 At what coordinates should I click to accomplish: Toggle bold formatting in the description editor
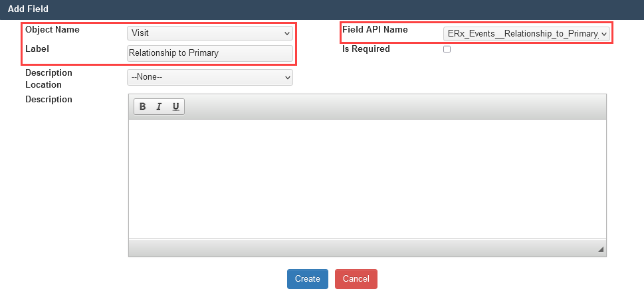click(x=143, y=107)
